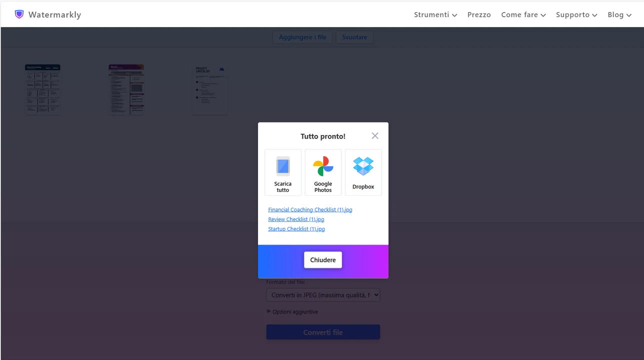This screenshot has height=360, width=644.
Task: Download Financial Coaching Checklist (1).jpg
Action: [310, 209]
